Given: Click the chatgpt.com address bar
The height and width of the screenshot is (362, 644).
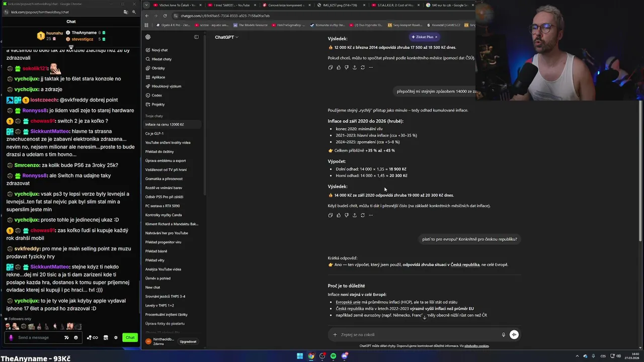Looking at the screenshot, I should coord(322,16).
